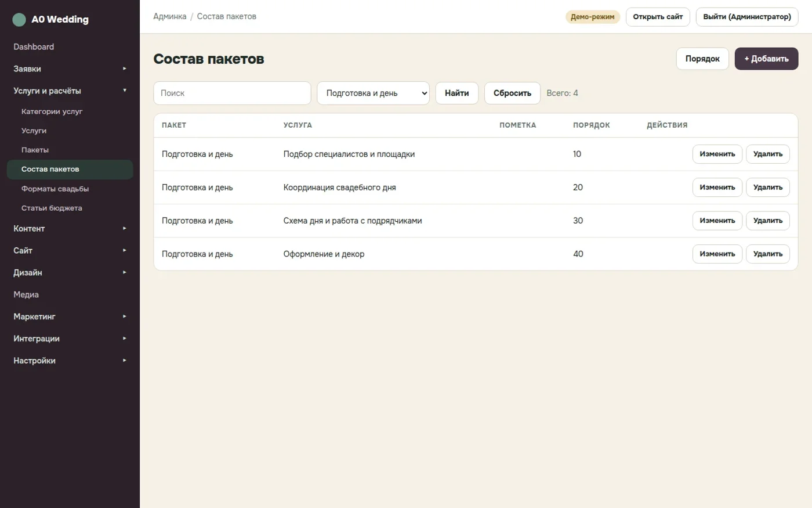The image size is (812, 508).
Task: Edit the Оформление и декор row
Action: coord(717,254)
